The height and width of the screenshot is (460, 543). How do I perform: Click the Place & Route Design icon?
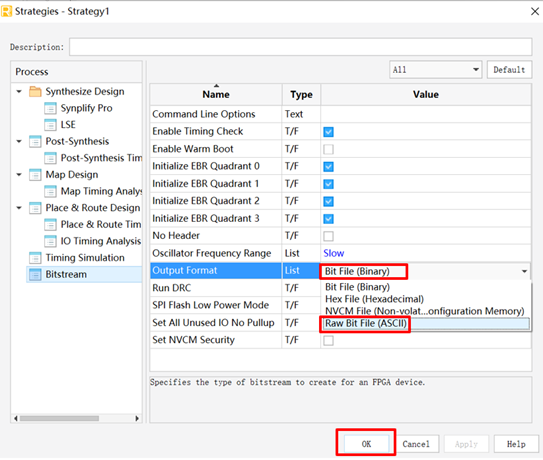click(35, 208)
